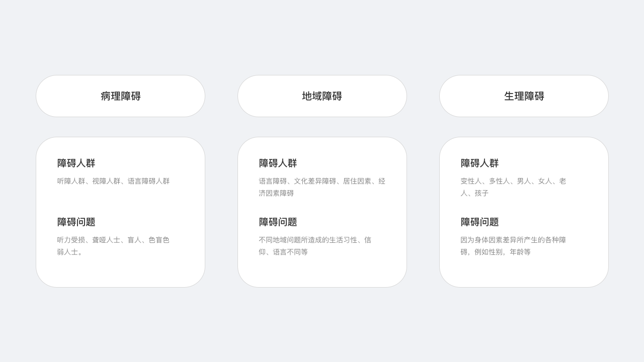
Task: Click the line 弱人士。 in the left card
Action: pyautogui.click(x=70, y=252)
